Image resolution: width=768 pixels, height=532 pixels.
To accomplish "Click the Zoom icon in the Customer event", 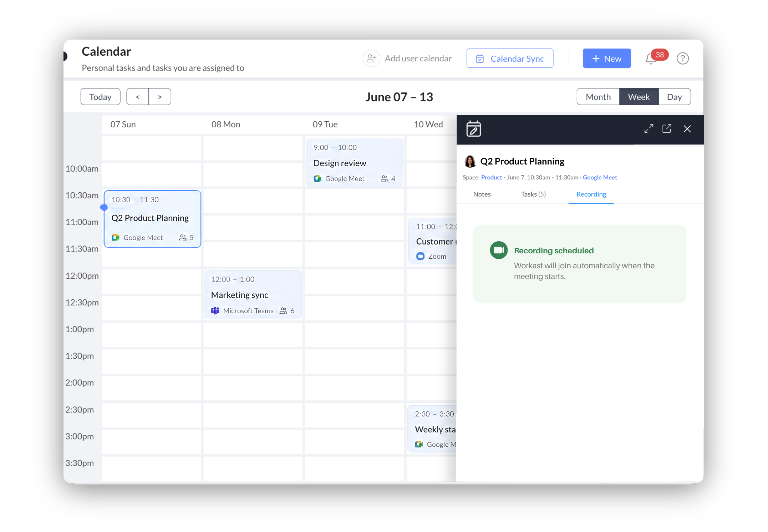I will (421, 257).
